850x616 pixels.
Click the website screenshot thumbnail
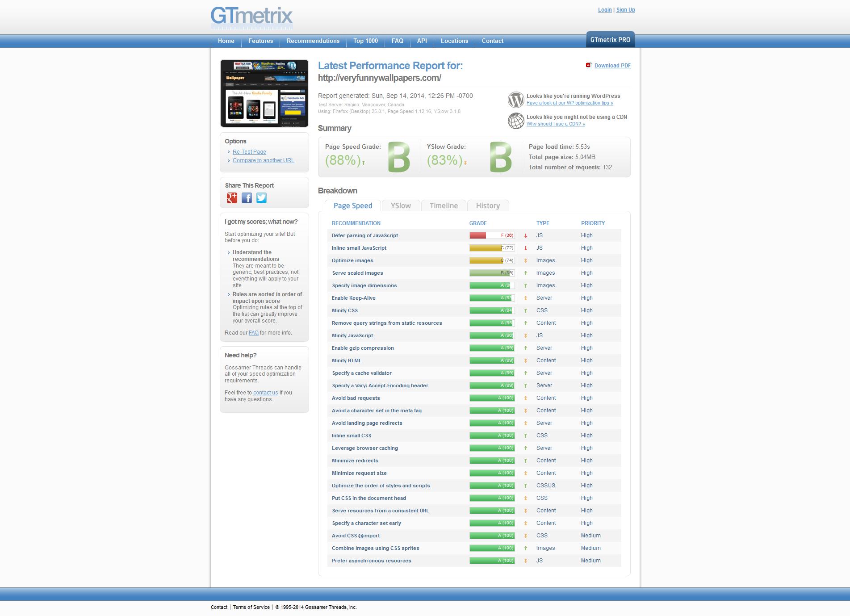pos(264,93)
